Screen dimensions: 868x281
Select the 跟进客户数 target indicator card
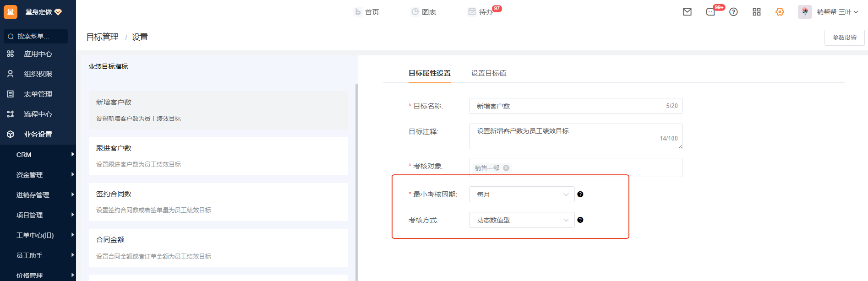tap(218, 156)
